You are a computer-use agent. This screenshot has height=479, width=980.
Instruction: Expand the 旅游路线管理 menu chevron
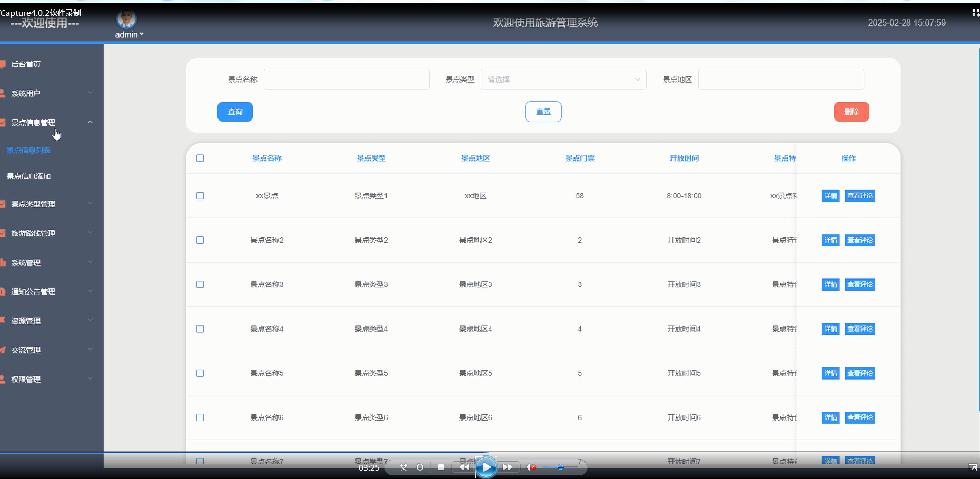[x=90, y=232]
